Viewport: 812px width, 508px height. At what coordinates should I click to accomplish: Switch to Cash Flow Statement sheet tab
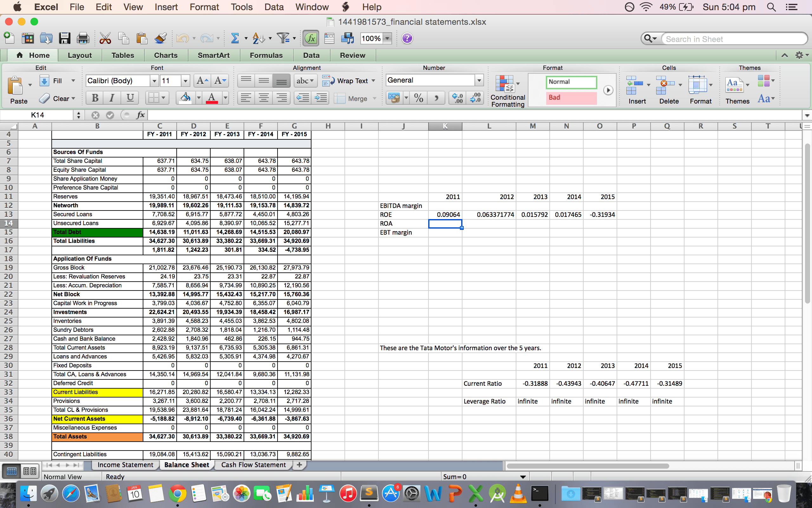point(253,465)
